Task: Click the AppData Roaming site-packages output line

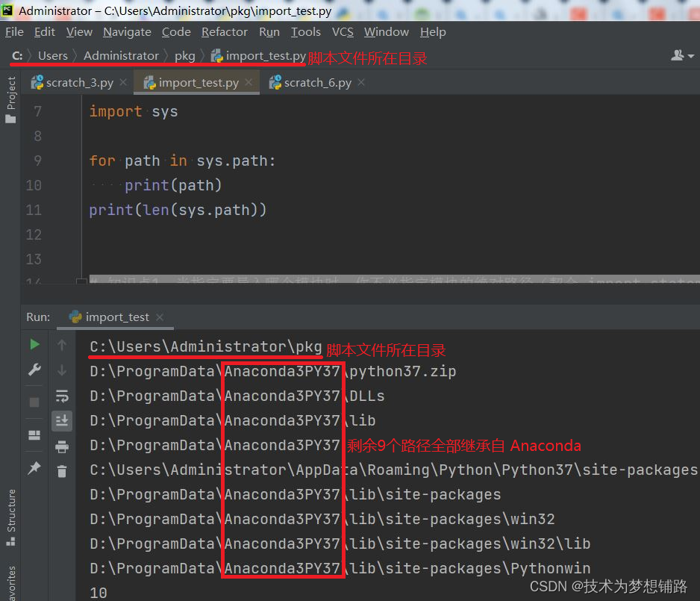Action: click(393, 470)
